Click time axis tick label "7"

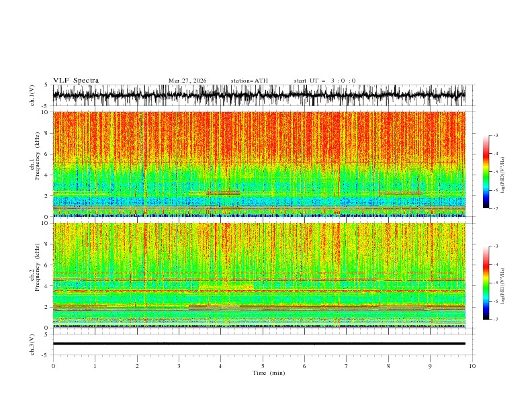pos(347,366)
